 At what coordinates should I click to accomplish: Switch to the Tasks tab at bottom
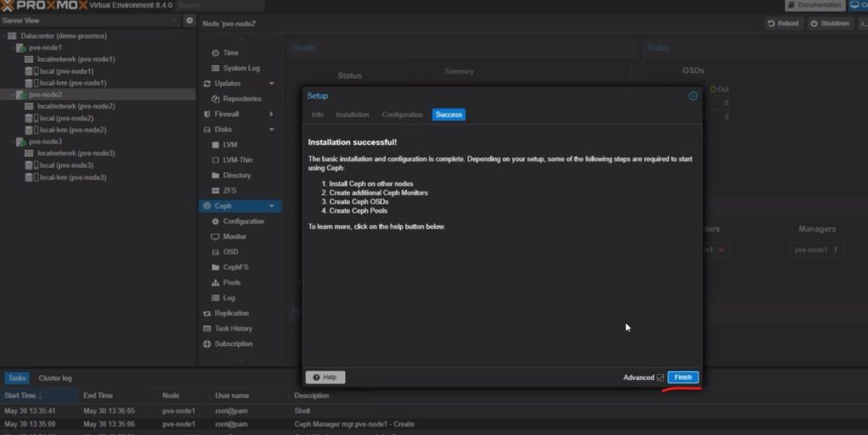pos(17,378)
